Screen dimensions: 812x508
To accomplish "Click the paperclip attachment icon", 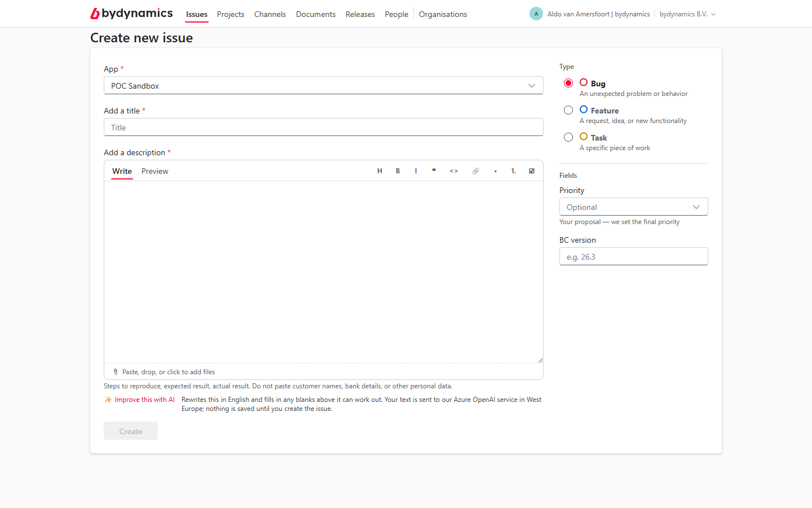I will tap(116, 372).
